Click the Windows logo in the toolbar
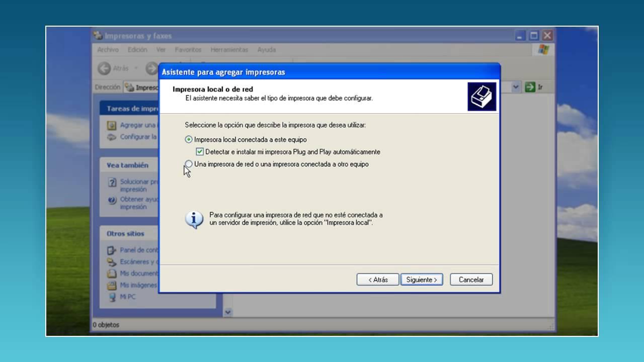 (542, 49)
